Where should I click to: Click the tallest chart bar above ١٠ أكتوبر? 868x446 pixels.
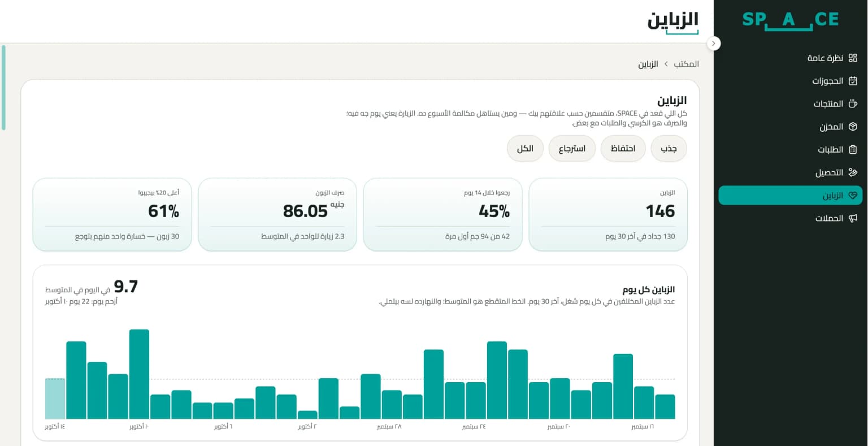[x=139, y=374]
